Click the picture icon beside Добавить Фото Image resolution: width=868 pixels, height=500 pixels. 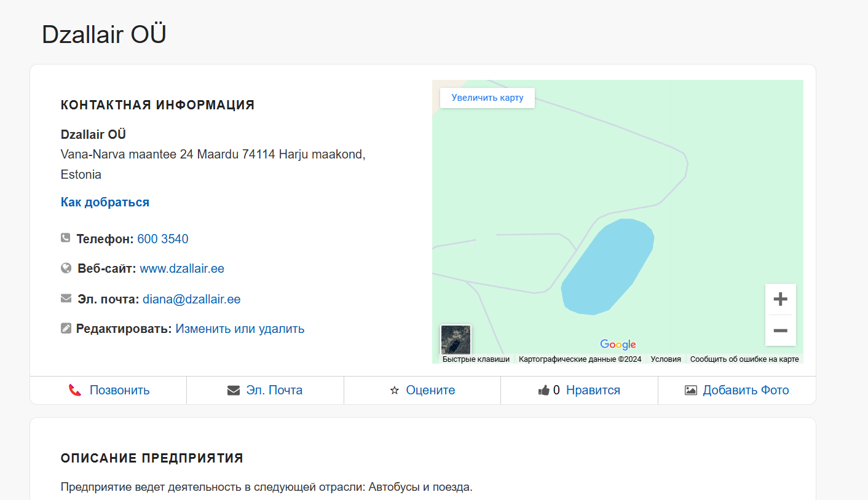click(691, 390)
